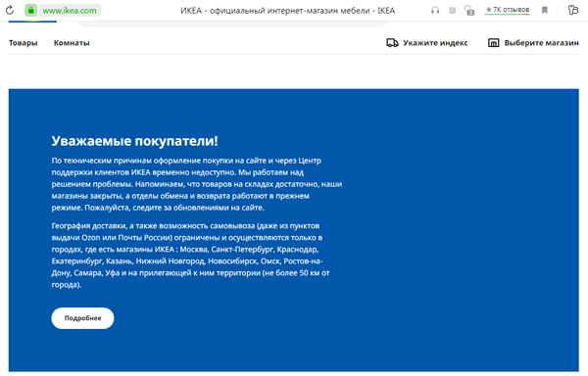Open the reader mode icon beside the headphones
588x376 pixels.
click(x=452, y=10)
